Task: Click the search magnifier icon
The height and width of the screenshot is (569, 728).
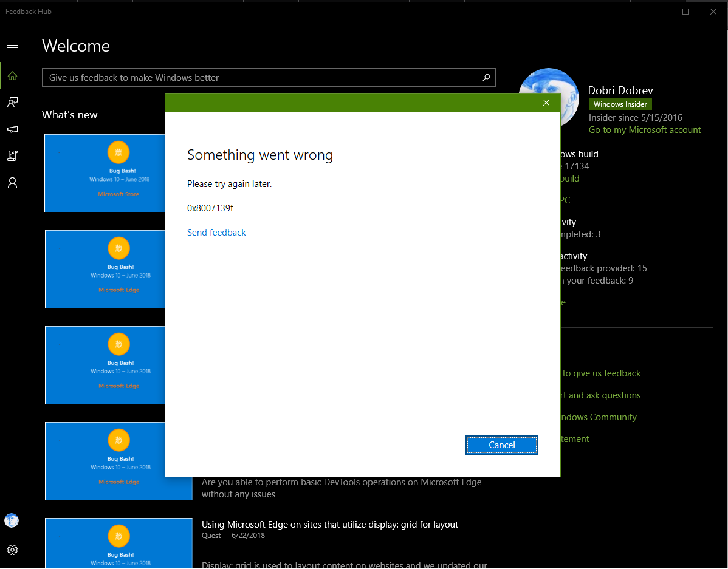Action: (486, 78)
